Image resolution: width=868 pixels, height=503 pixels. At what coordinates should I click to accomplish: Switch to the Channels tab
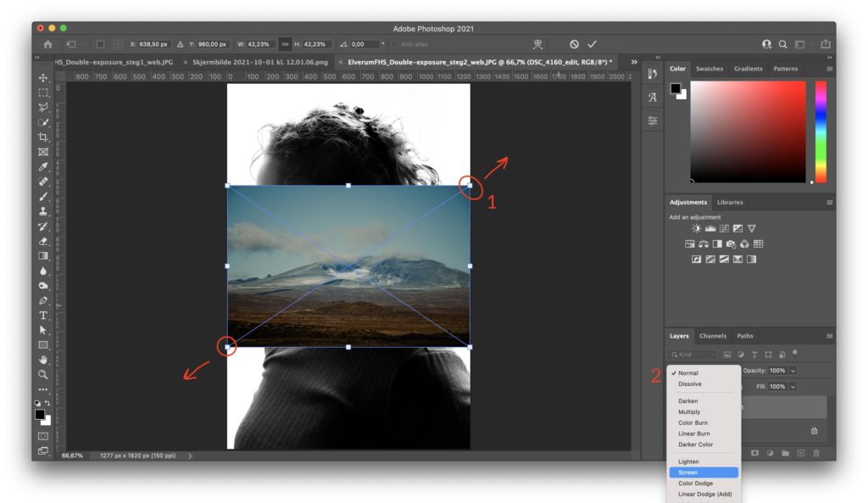[712, 336]
